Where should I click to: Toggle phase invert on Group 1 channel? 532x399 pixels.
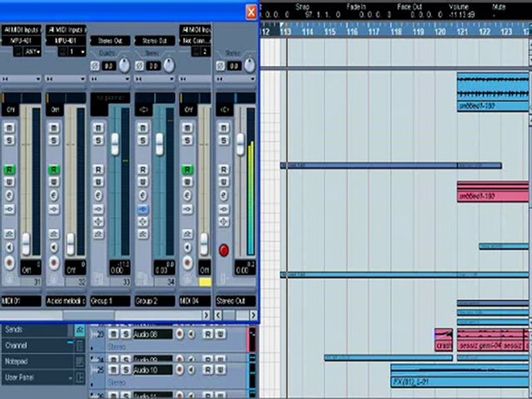(x=95, y=66)
